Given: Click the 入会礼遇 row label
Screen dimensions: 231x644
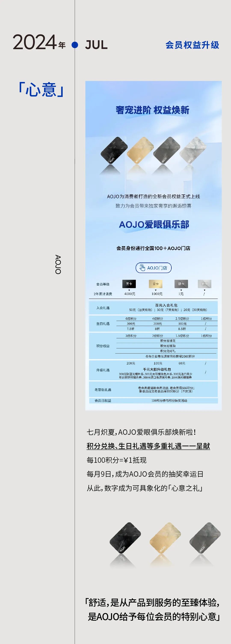Looking at the screenshot, I should [103, 308].
